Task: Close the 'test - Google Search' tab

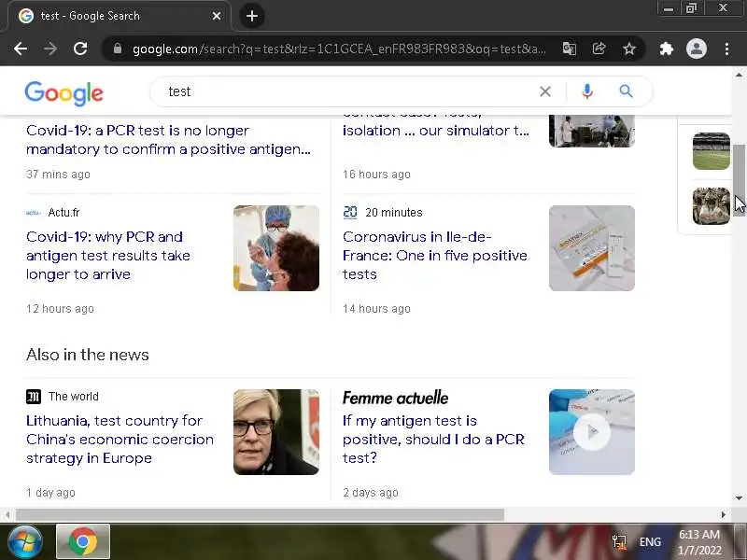Action: point(217,16)
